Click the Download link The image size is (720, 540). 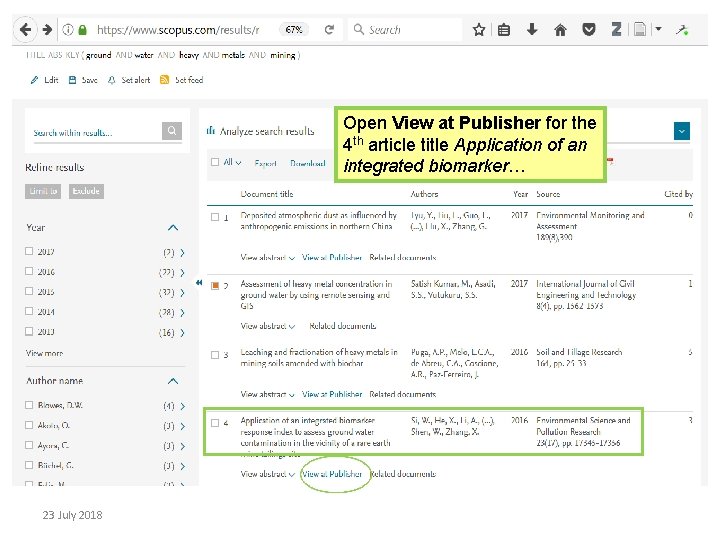coord(308,163)
